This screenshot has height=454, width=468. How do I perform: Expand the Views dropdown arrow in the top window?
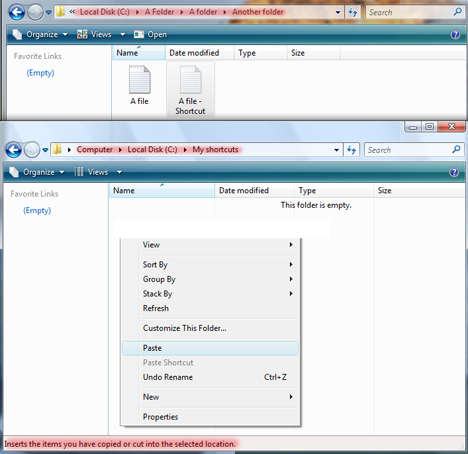click(x=123, y=34)
